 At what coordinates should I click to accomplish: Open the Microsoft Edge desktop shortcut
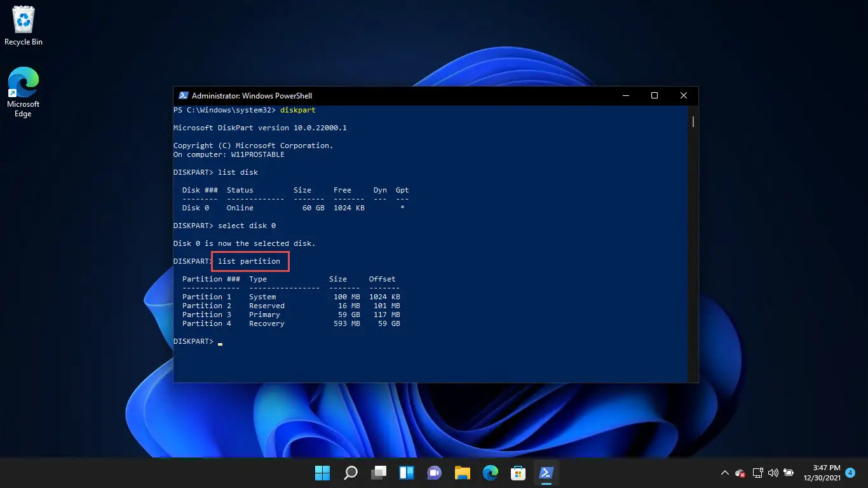pyautogui.click(x=23, y=93)
